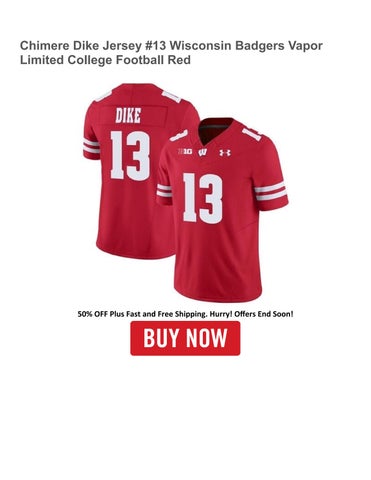Click the shoulder number 13 on front jersey
This screenshot has height=480, width=371.
click(x=252, y=134)
